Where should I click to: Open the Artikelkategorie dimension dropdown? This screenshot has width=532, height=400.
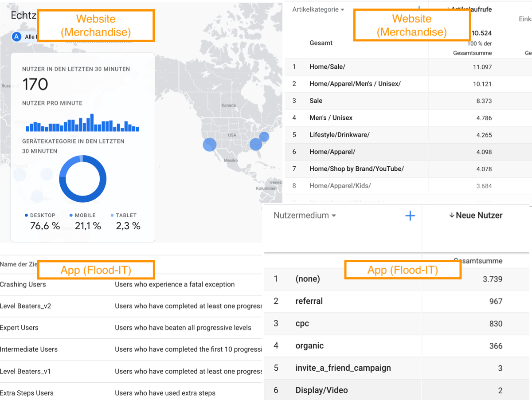pos(319,9)
